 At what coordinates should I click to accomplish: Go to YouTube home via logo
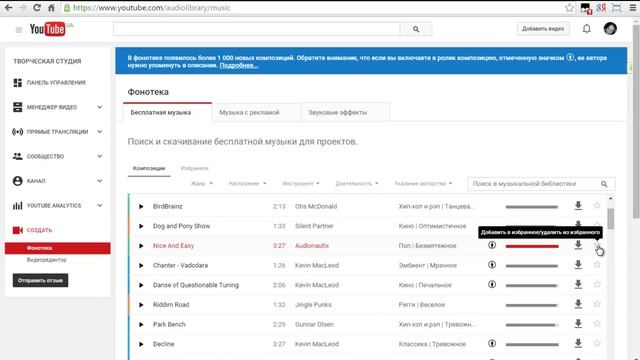point(47,29)
